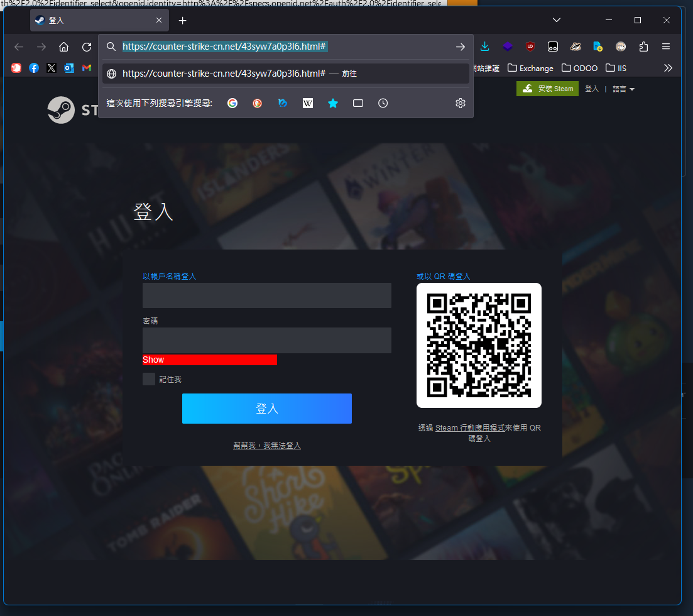
Task: Search this time with DuckDuckGo
Action: point(257,103)
